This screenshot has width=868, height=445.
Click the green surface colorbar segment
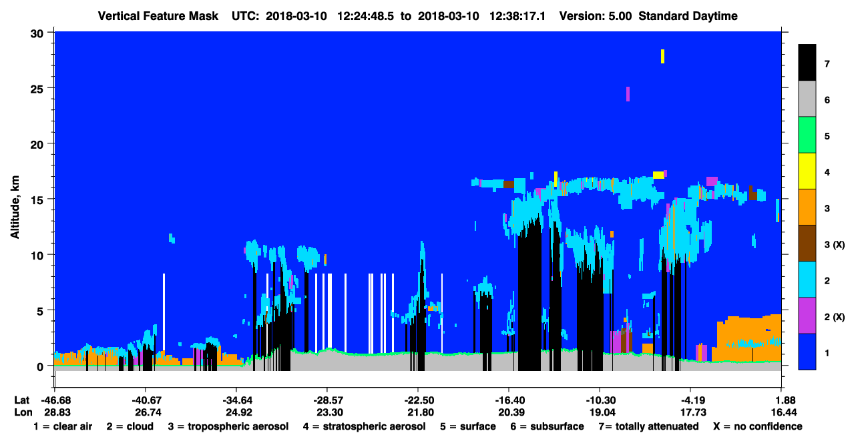click(807, 135)
